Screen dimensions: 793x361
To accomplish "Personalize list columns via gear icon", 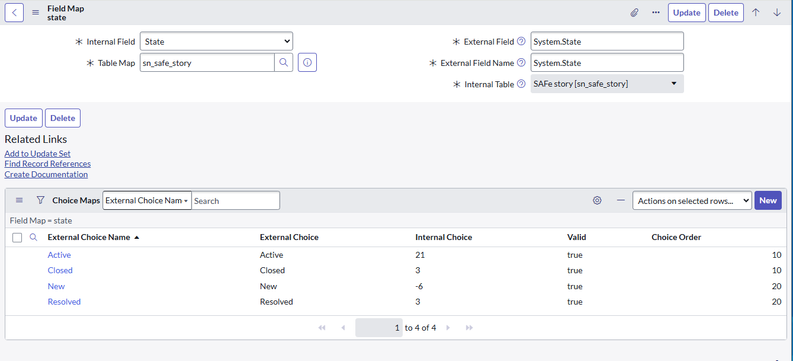I will (x=597, y=200).
